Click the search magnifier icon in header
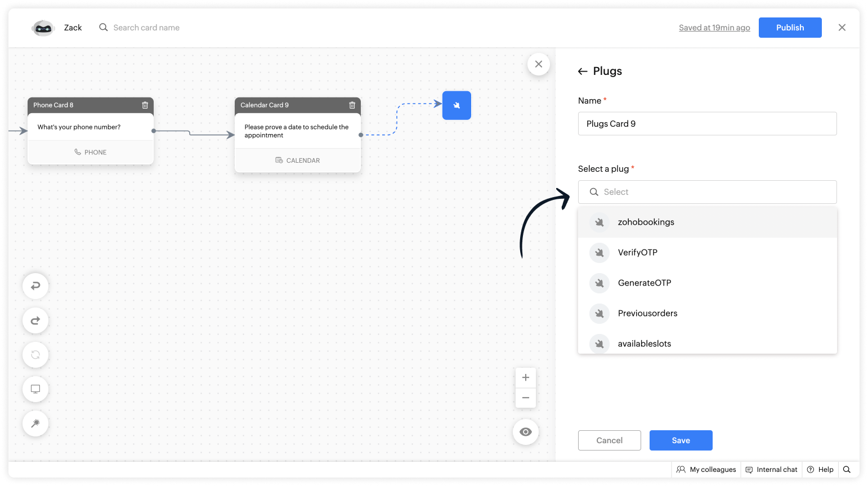Viewport: 868px width, 486px height. click(x=104, y=28)
